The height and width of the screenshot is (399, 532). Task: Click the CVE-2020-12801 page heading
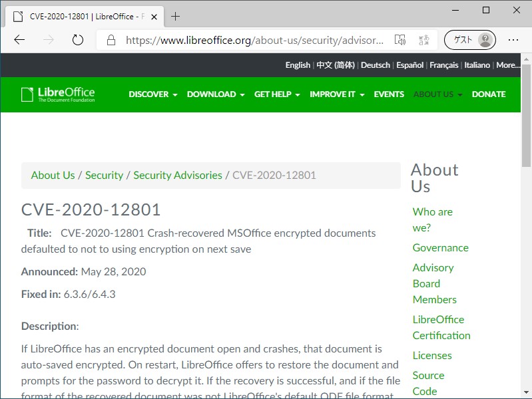[x=91, y=210]
